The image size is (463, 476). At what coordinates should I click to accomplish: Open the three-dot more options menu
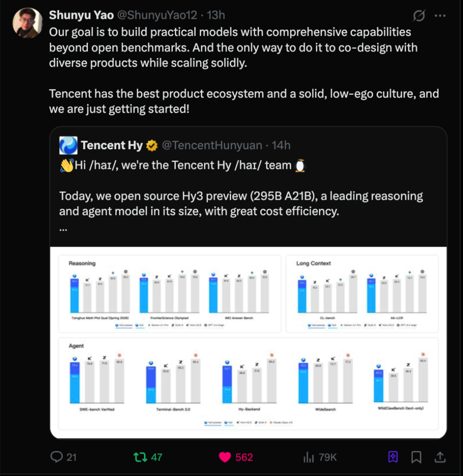440,15
